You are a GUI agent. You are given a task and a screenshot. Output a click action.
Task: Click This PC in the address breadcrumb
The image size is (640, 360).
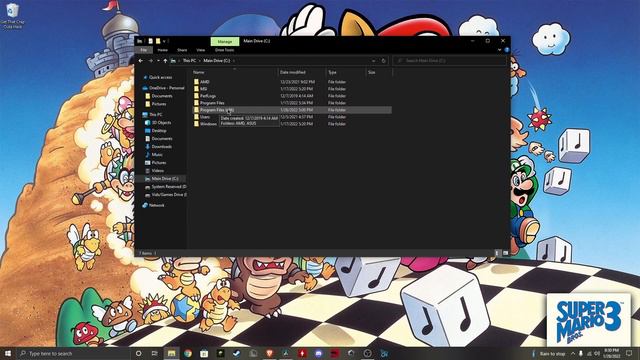point(189,61)
